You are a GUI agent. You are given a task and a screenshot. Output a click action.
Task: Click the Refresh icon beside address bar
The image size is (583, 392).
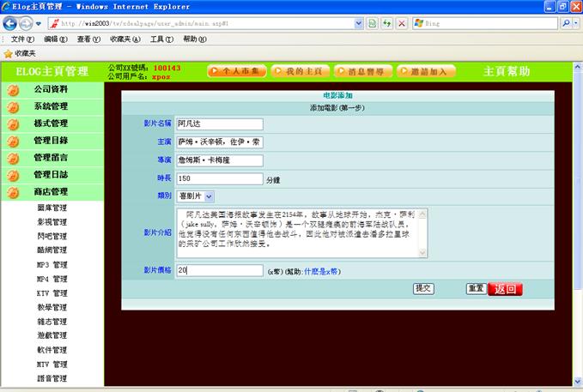[386, 23]
